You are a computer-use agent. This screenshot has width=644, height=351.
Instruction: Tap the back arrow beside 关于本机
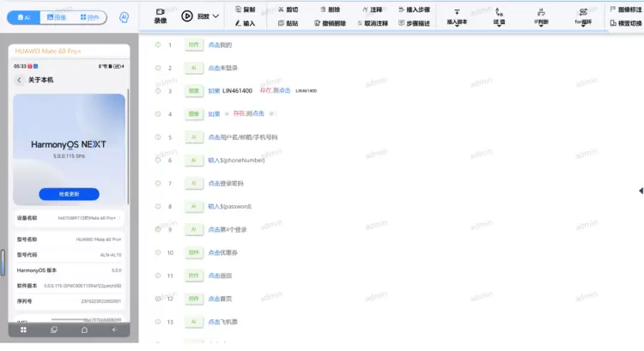20,80
